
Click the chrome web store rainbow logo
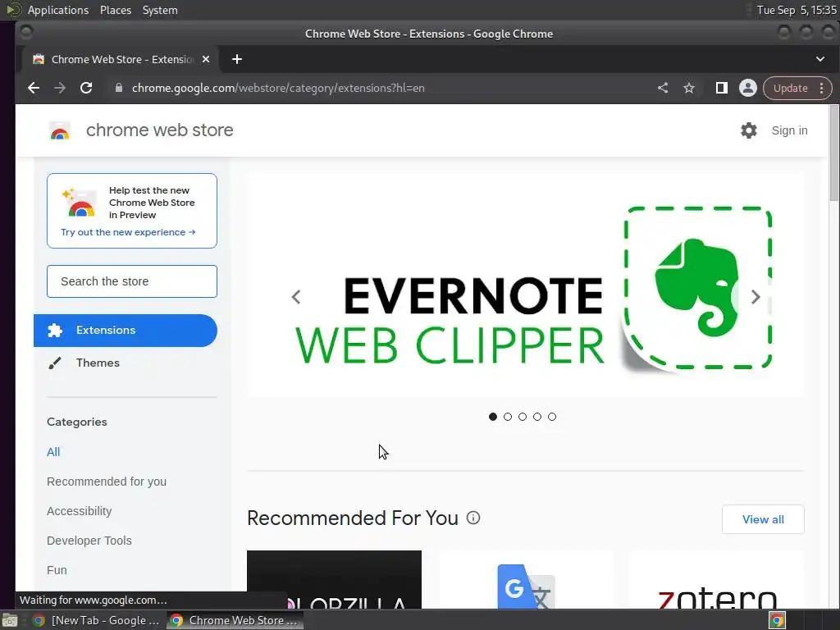tap(60, 130)
